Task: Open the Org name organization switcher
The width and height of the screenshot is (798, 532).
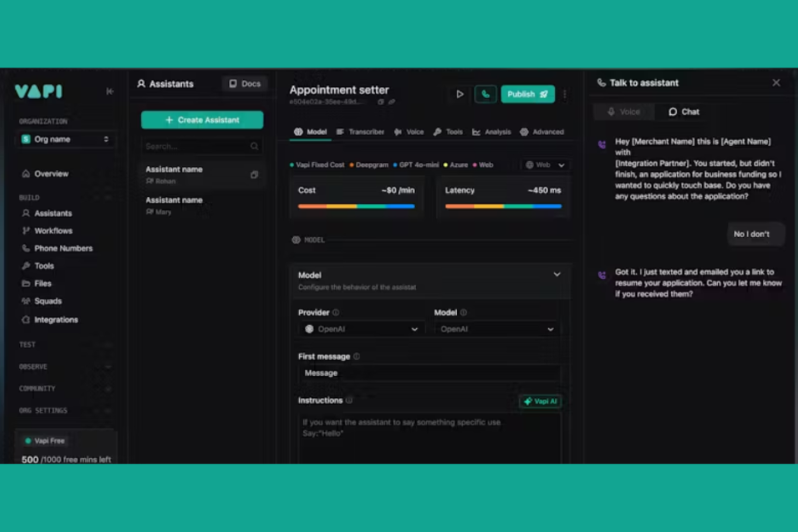Action: pyautogui.click(x=65, y=139)
